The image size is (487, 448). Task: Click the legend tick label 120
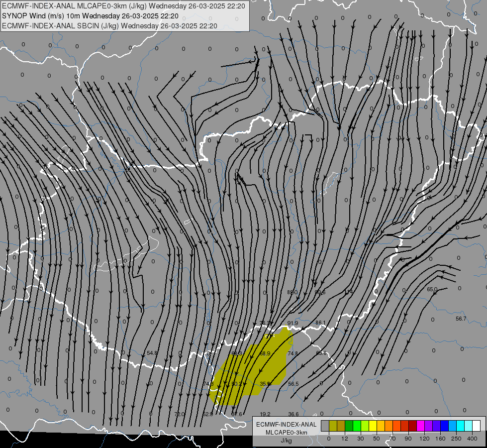click(424, 439)
